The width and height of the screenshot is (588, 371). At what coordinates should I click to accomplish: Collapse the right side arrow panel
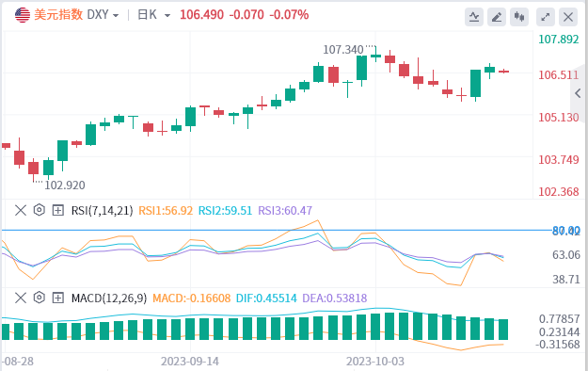[579, 93]
